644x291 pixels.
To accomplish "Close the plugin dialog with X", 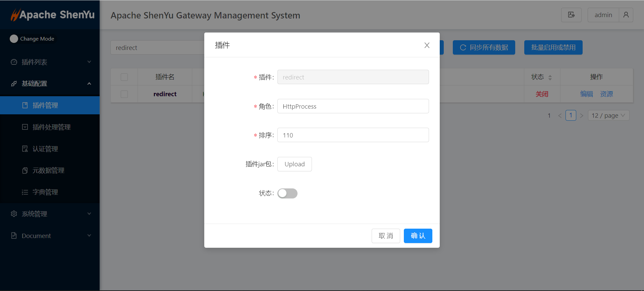I will (427, 45).
